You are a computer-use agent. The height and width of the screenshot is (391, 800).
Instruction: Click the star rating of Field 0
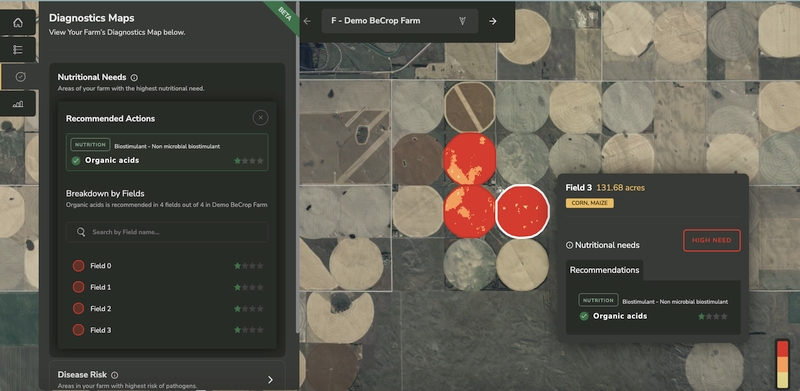click(x=249, y=266)
